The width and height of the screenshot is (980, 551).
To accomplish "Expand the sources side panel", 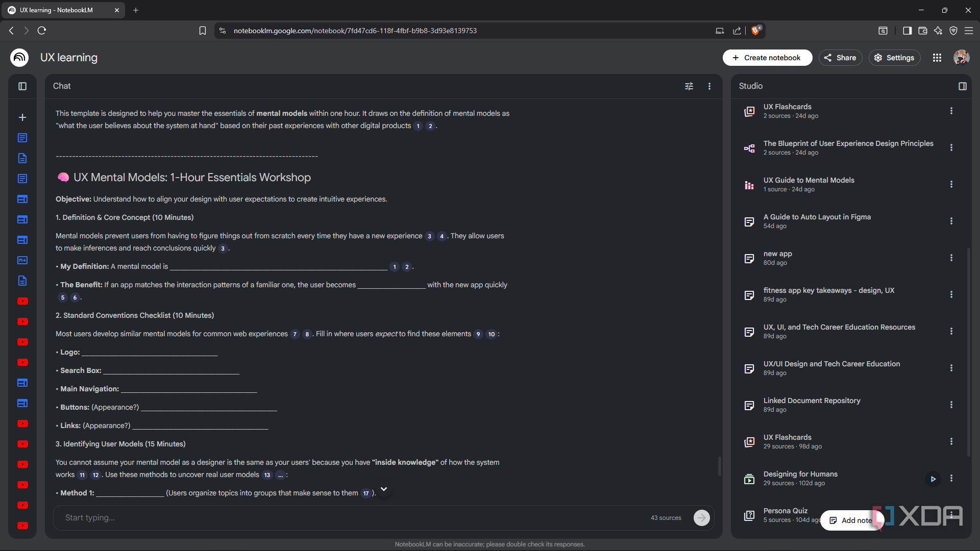I will [22, 86].
